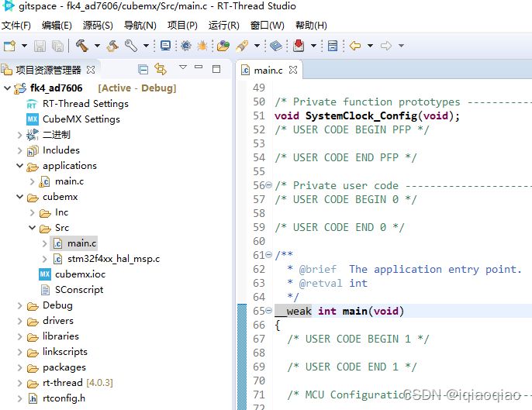Open the 文件(F) menu
The image size is (532, 410).
16,26
